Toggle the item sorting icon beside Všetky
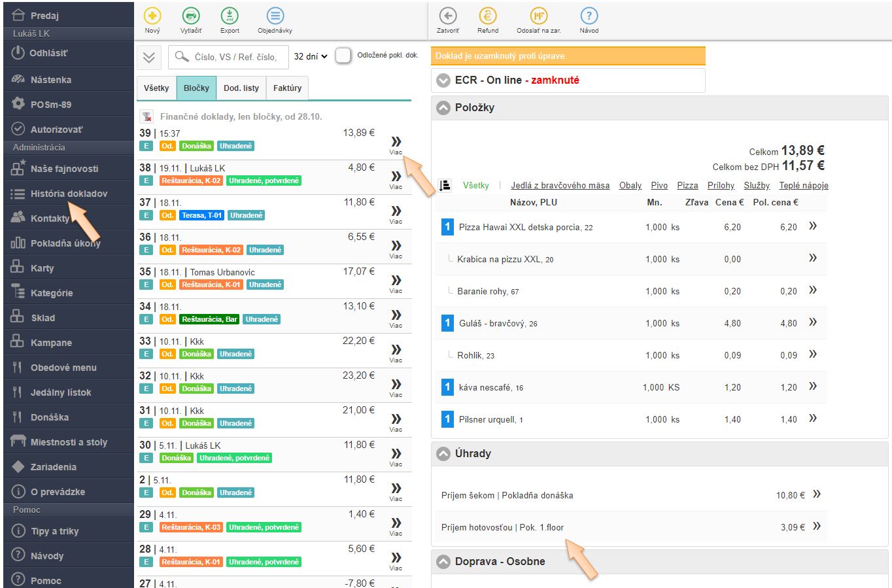The width and height of the screenshot is (892, 588). pyautogui.click(x=445, y=186)
